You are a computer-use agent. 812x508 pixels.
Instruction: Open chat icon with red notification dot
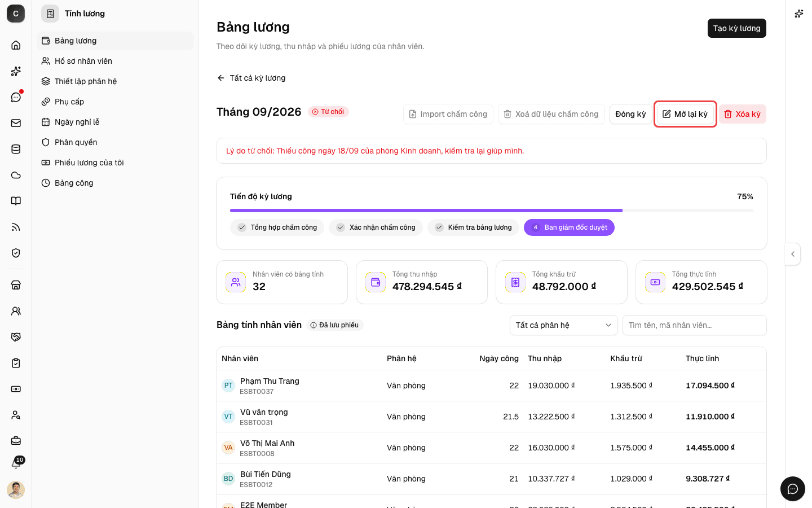[x=16, y=97]
